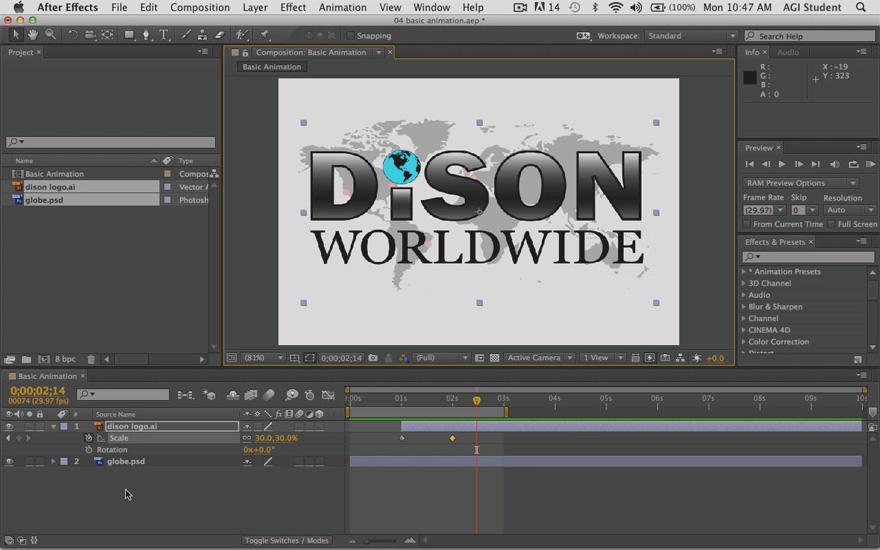Viewport: 880px width, 550px height.
Task: Open the Active Camera dropdown
Action: click(539, 358)
